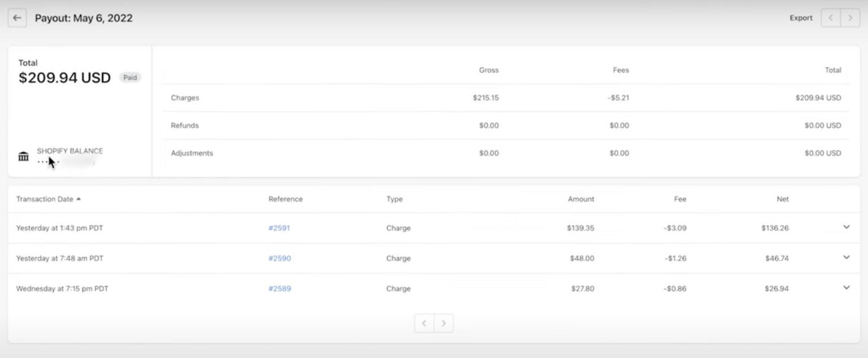868x358 pixels.
Task: Expand the Wednesday 7:15 pm charge row
Action: click(x=846, y=287)
